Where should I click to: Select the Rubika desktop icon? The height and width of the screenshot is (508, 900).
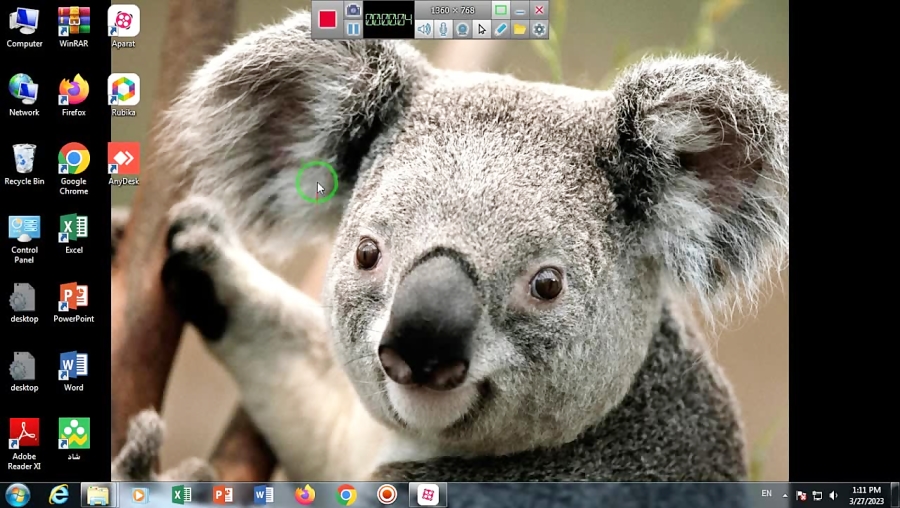[123, 95]
